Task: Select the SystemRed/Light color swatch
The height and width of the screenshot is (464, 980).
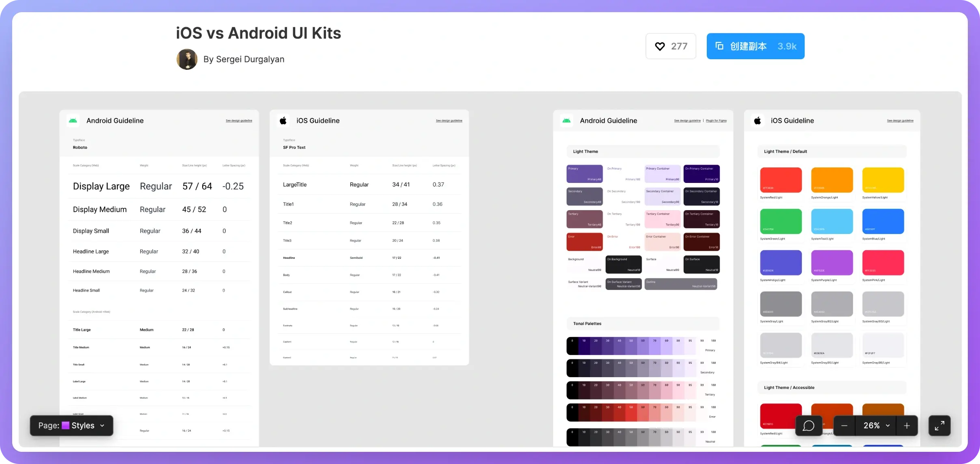Action: [781, 180]
